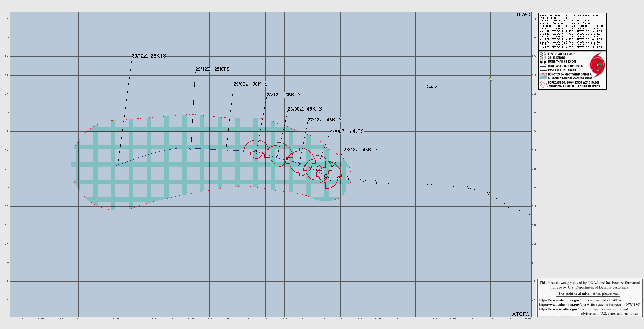This screenshot has height=329, width=644.
Task: Click the ATCF label on map
Action: click(520, 314)
